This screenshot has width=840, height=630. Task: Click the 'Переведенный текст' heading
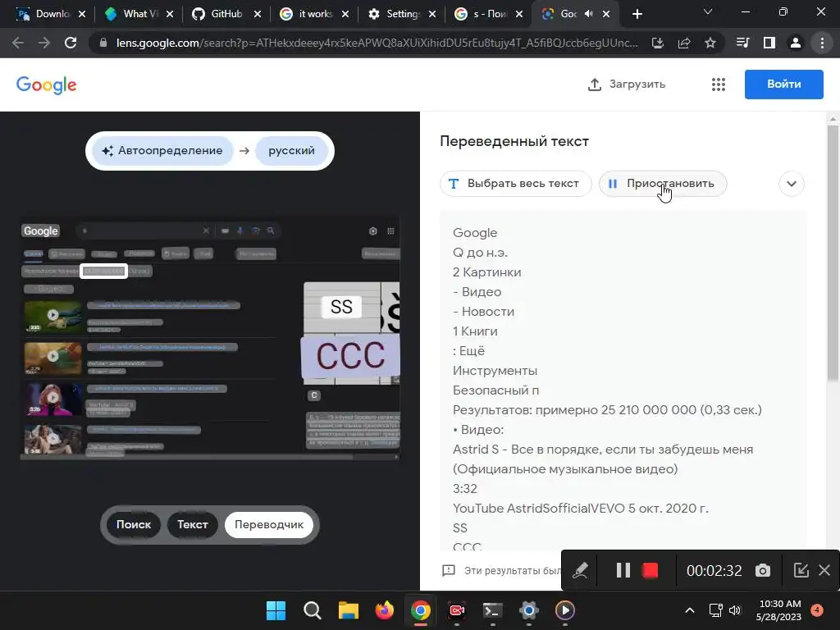[x=514, y=141]
